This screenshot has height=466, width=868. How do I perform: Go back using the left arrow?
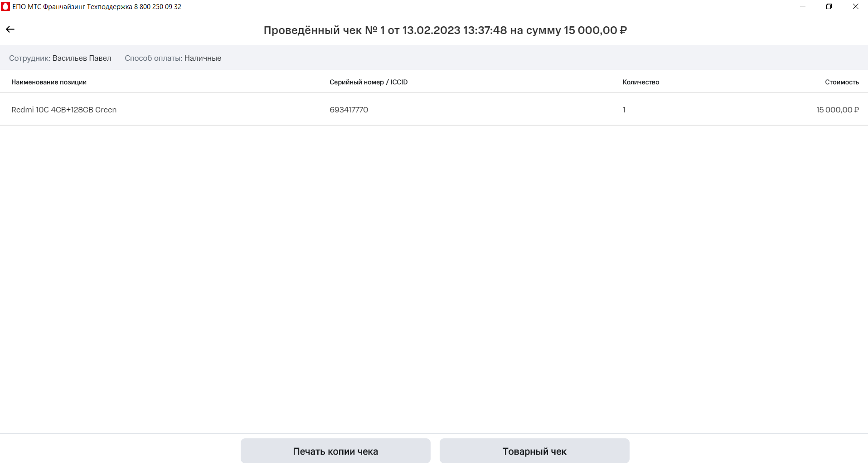pyautogui.click(x=10, y=29)
